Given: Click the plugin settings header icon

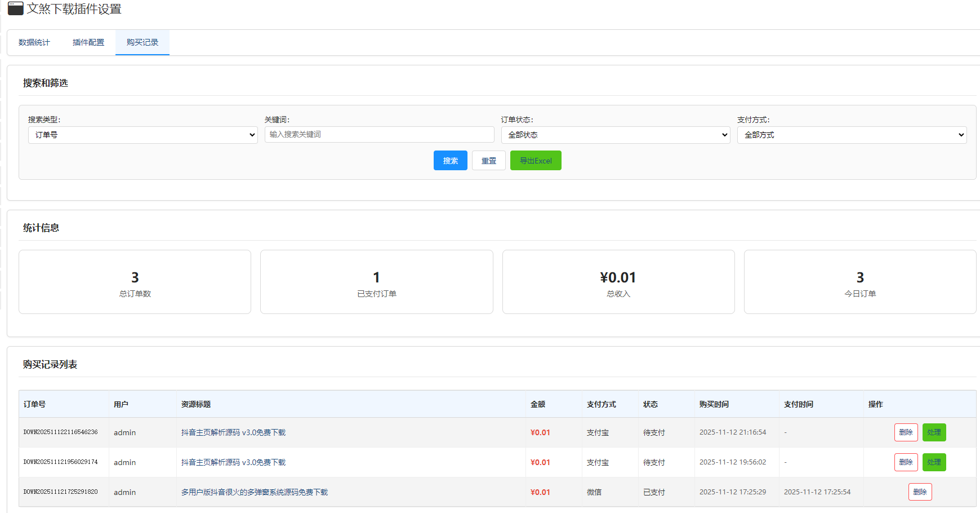Looking at the screenshot, I should point(15,8).
